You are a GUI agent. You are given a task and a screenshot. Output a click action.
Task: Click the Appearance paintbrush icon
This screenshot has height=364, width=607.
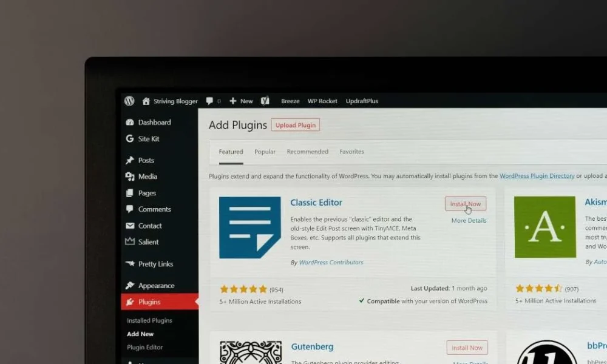(130, 286)
